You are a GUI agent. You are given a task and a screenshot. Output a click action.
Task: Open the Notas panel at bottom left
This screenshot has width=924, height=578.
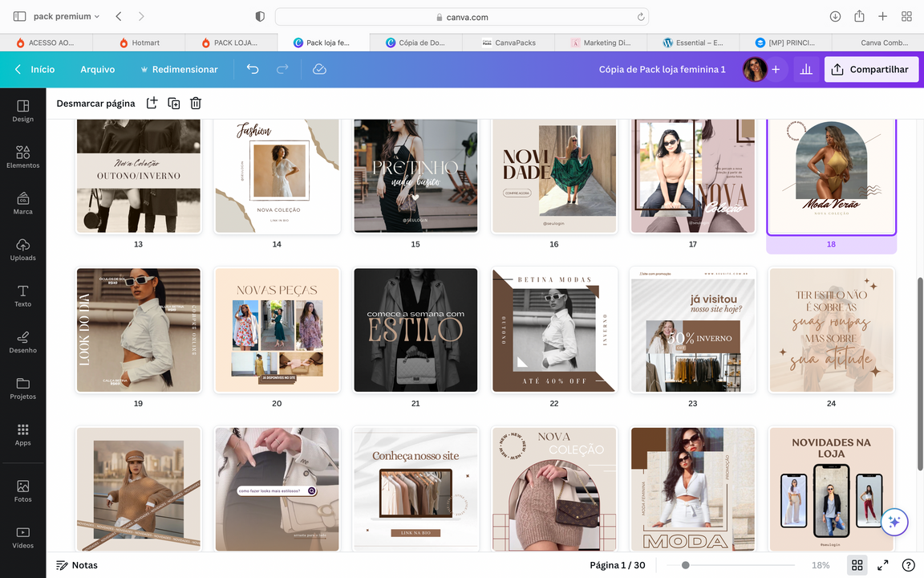tap(77, 565)
